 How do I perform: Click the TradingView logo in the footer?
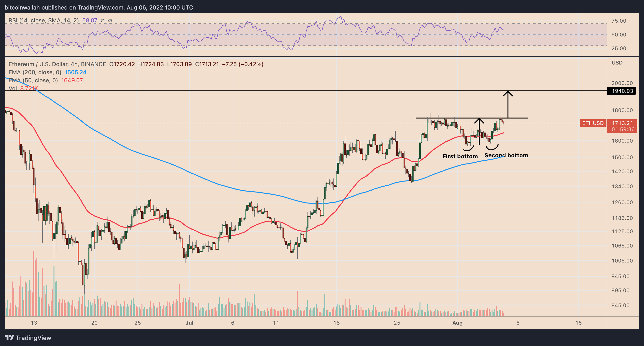(28, 338)
